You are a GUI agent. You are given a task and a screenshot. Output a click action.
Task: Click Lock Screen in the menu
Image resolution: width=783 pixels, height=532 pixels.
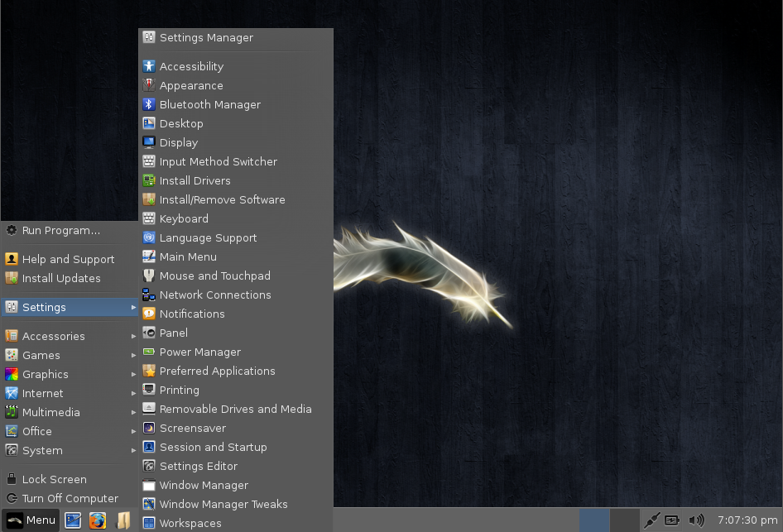tap(70, 479)
